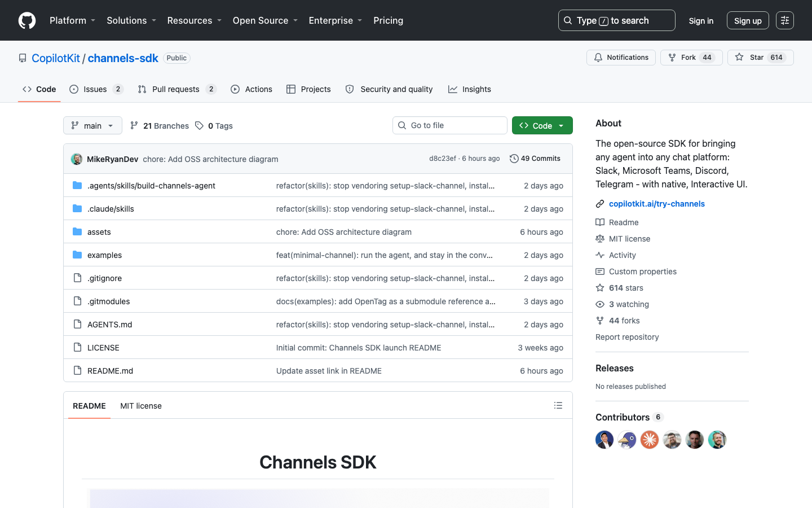Click the last contributor avatar
The width and height of the screenshot is (812, 508).
point(717,440)
